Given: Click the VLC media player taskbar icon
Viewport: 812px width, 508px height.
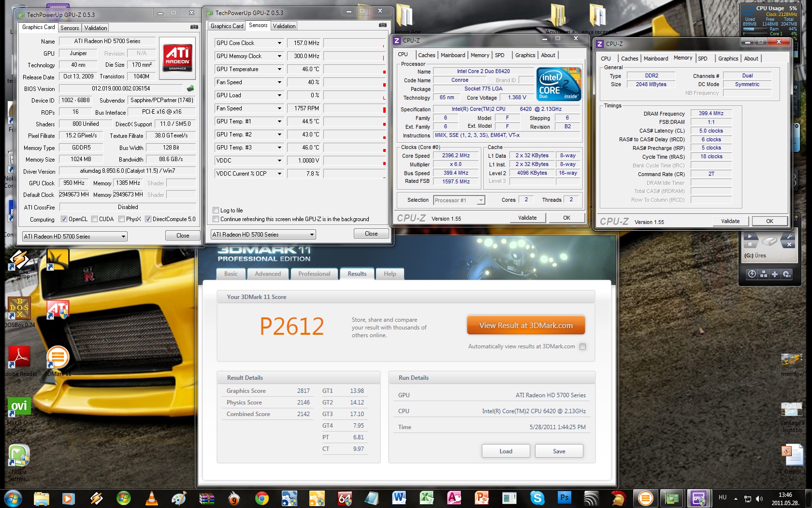Looking at the screenshot, I should pyautogui.click(x=151, y=498).
